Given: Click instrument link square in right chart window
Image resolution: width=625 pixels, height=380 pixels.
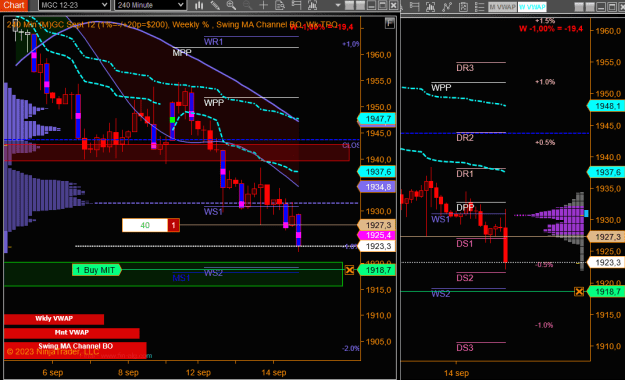Looking at the screenshot, I should 579,7.
